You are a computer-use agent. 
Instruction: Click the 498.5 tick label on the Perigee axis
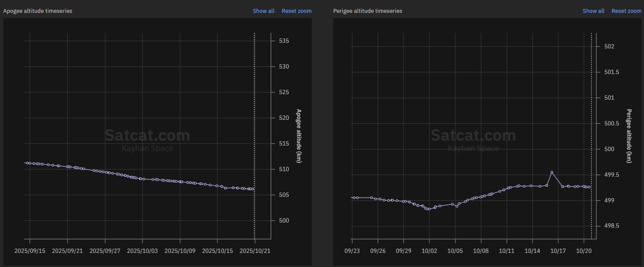pos(611,226)
